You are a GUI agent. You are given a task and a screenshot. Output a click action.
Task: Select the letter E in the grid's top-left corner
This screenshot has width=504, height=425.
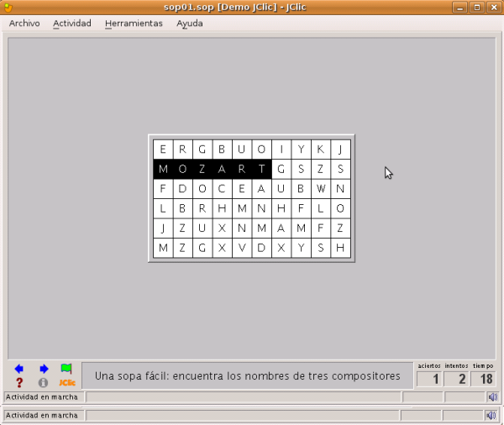click(x=163, y=150)
